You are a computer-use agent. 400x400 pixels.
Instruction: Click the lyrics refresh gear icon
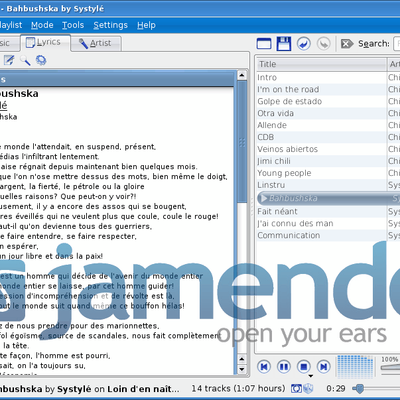click(x=41, y=60)
